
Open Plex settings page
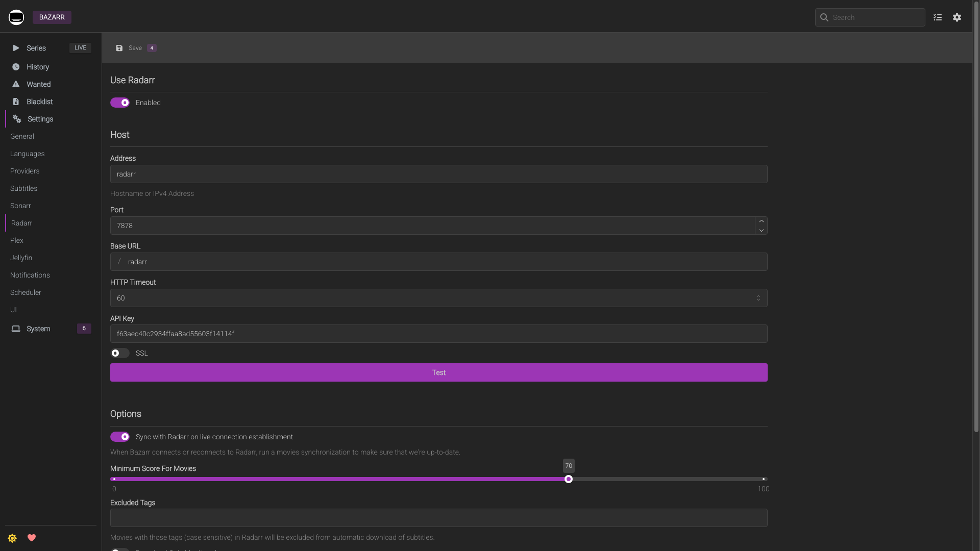(x=17, y=240)
